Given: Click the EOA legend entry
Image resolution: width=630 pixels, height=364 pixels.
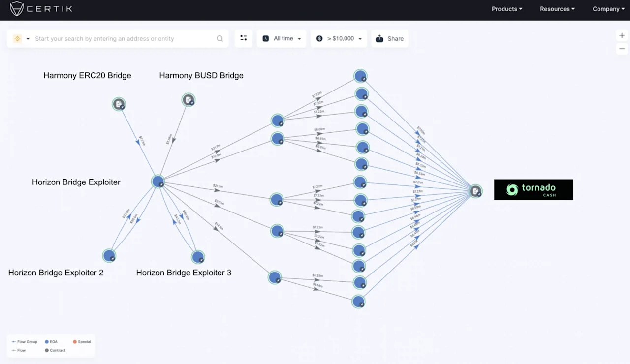Looking at the screenshot, I should [51, 342].
